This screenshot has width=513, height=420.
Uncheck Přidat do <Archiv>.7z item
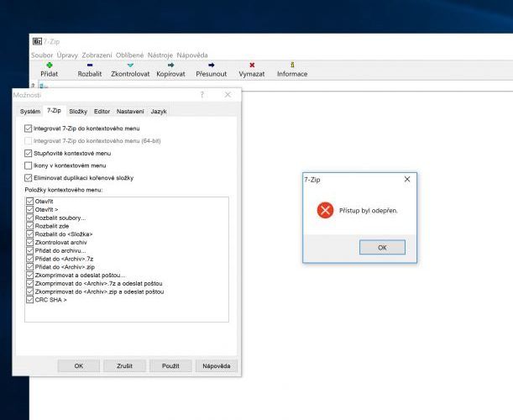tap(29, 259)
